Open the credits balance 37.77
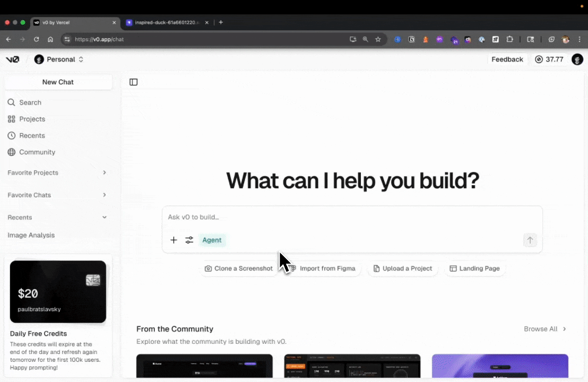Image resolution: width=588 pixels, height=382 pixels. point(549,59)
